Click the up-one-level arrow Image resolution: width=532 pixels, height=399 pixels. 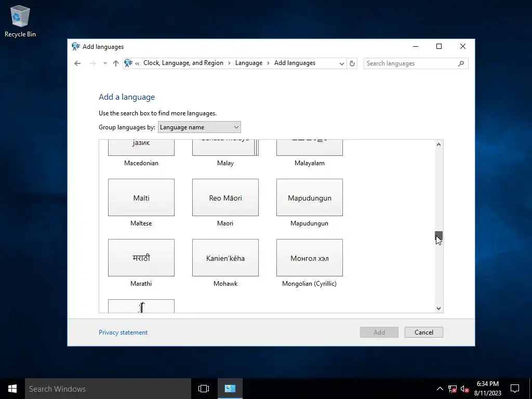click(x=116, y=63)
